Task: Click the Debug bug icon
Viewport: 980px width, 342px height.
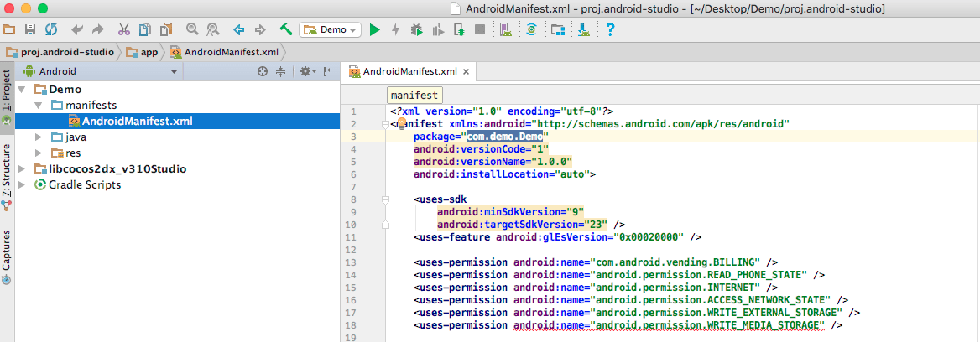Action: click(416, 29)
